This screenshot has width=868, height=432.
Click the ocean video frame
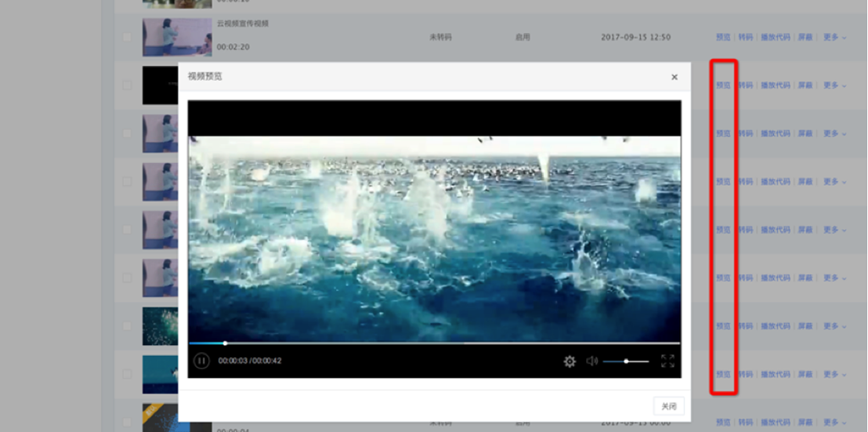pyautogui.click(x=435, y=238)
